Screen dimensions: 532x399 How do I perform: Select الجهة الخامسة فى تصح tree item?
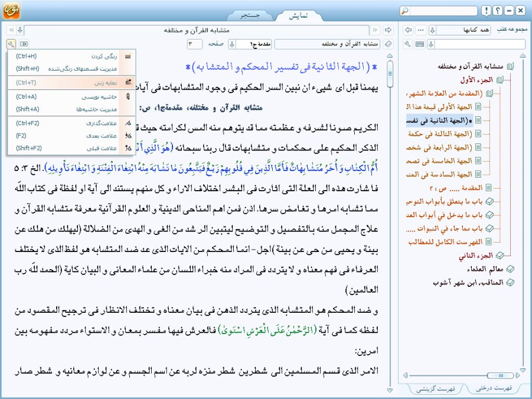point(440,161)
